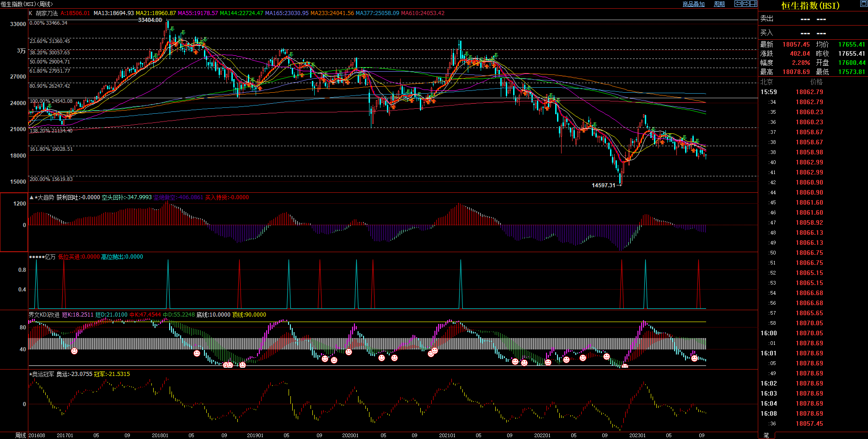Click the 奥运冠军 indicator title
The height and width of the screenshot is (439, 868).
click(43, 374)
